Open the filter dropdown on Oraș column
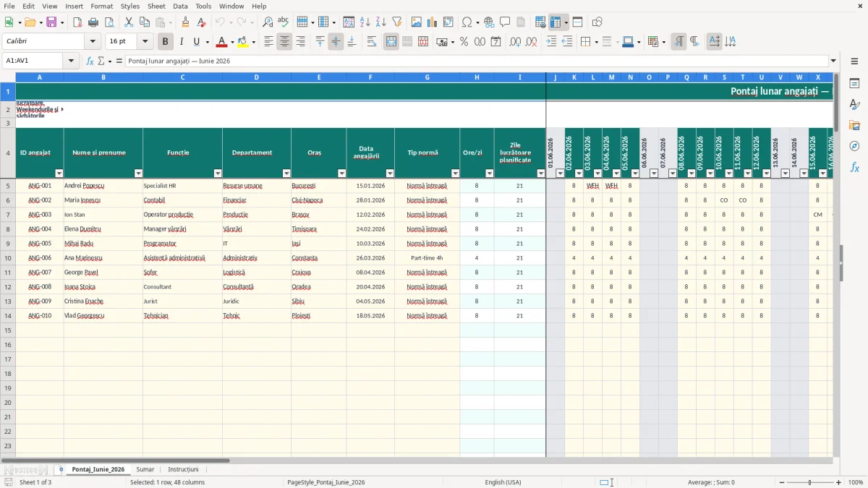The height and width of the screenshot is (488, 868). (x=341, y=174)
